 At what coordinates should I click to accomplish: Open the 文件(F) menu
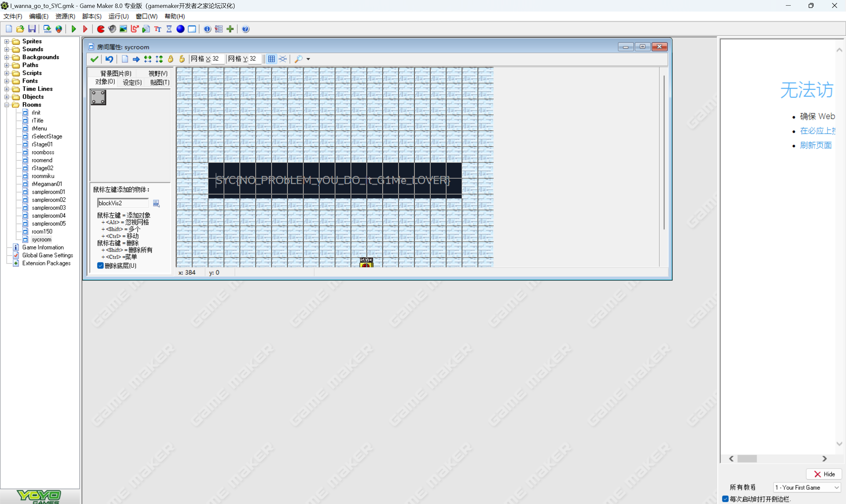tap(13, 16)
